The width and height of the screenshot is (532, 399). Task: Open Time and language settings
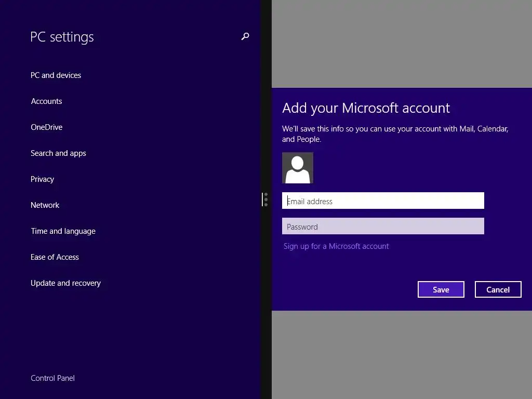[x=63, y=231]
